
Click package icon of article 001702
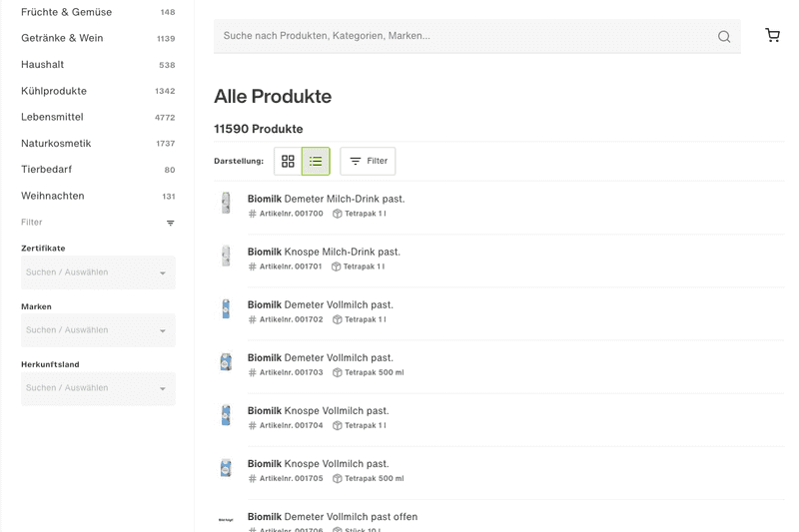(x=337, y=319)
